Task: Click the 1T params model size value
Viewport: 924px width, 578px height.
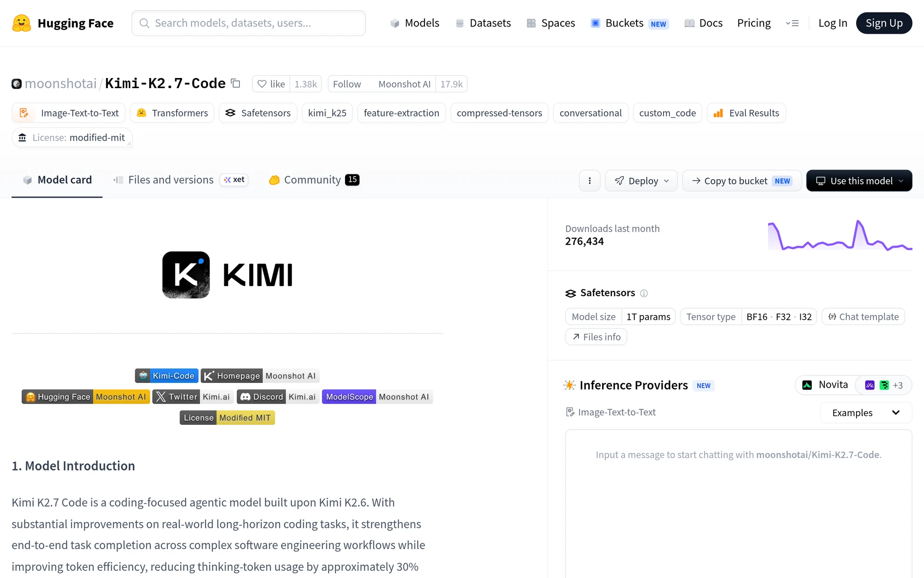Action: tap(648, 316)
